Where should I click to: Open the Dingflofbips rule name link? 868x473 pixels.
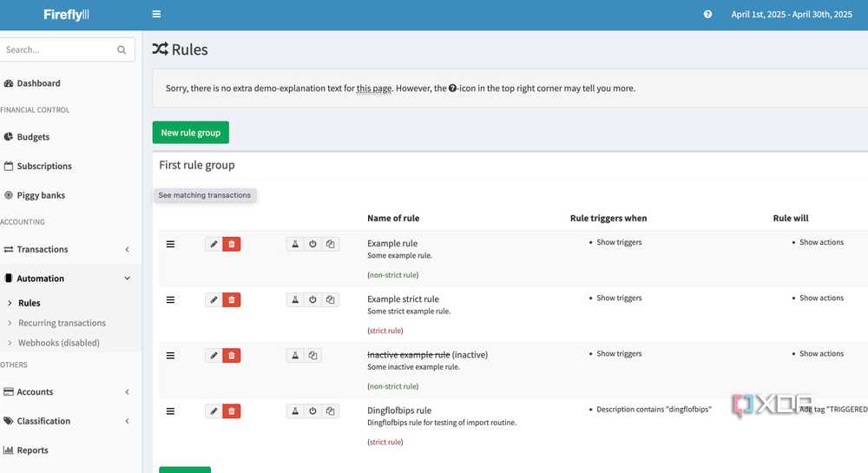[x=399, y=411]
